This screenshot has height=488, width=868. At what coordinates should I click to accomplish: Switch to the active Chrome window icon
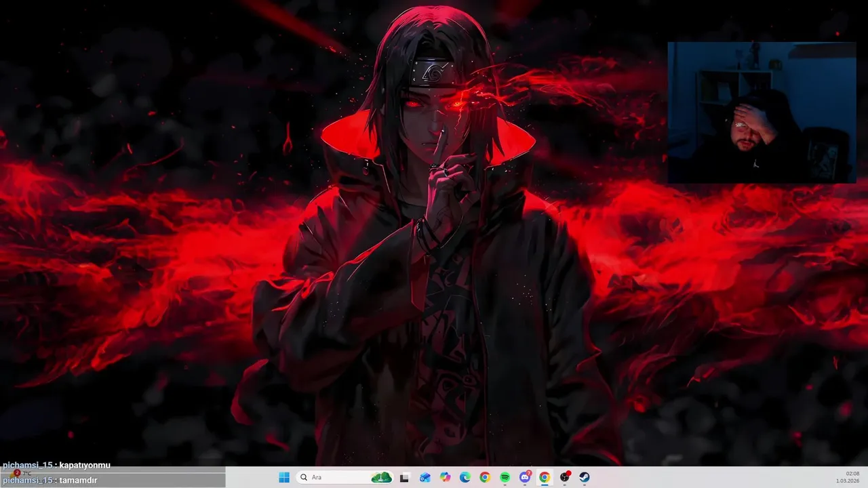click(x=545, y=477)
